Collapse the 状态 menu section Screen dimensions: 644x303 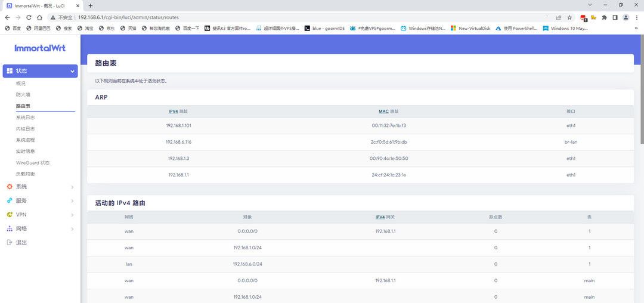(73, 71)
